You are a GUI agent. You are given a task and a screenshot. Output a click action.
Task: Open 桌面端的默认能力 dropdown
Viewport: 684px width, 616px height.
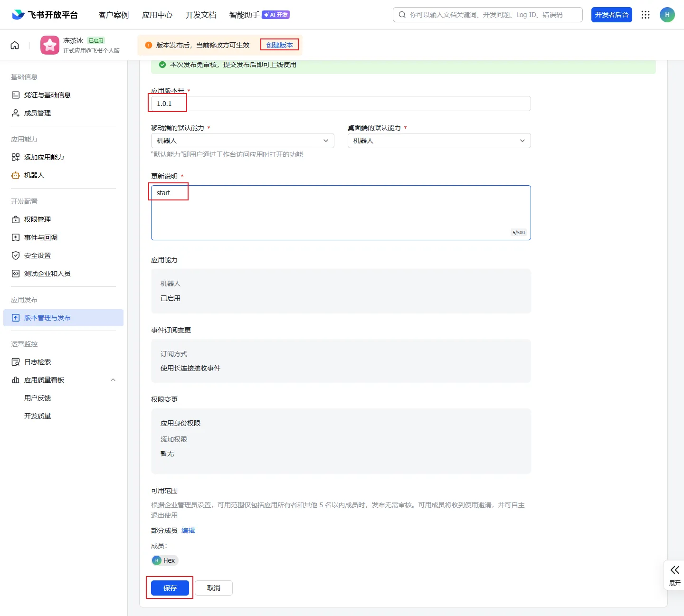pos(439,141)
